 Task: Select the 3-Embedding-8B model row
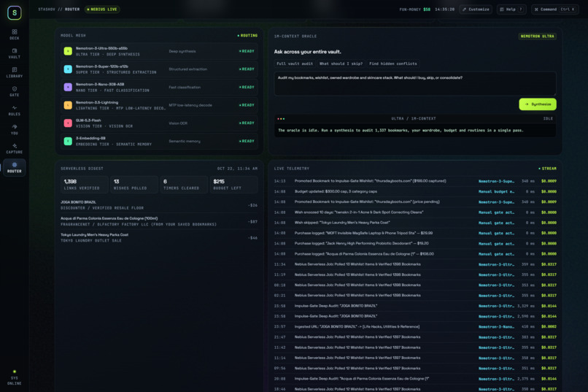(x=159, y=141)
